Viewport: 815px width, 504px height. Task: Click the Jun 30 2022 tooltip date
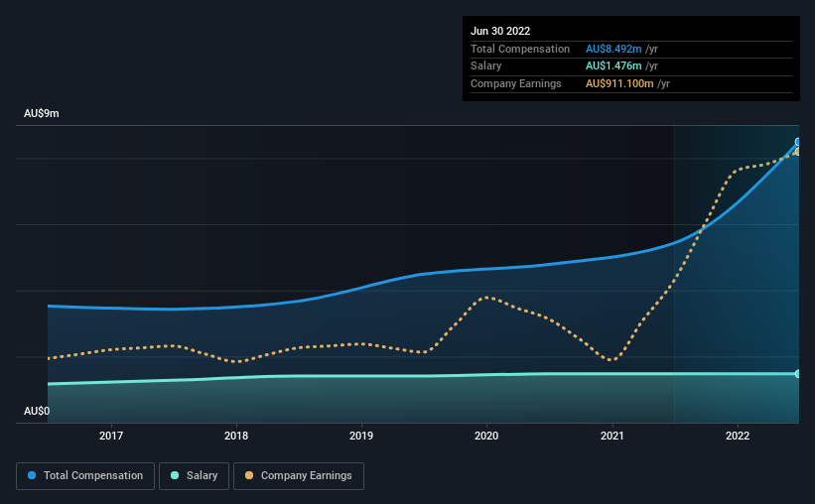(x=500, y=31)
